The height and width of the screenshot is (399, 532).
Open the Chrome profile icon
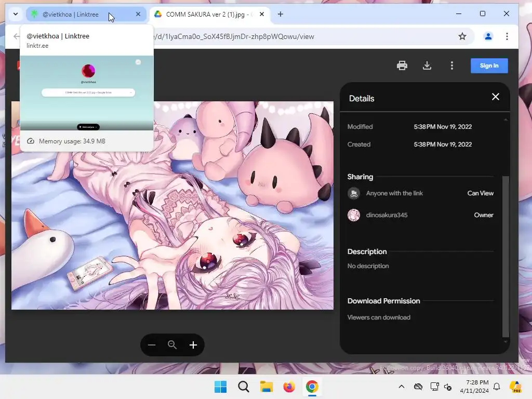[488, 36]
